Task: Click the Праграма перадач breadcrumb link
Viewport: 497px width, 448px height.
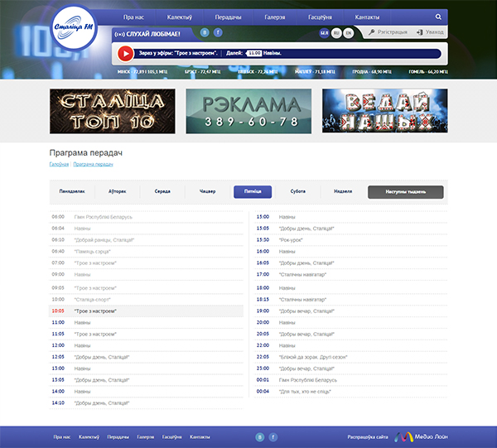Action: pos(93,164)
